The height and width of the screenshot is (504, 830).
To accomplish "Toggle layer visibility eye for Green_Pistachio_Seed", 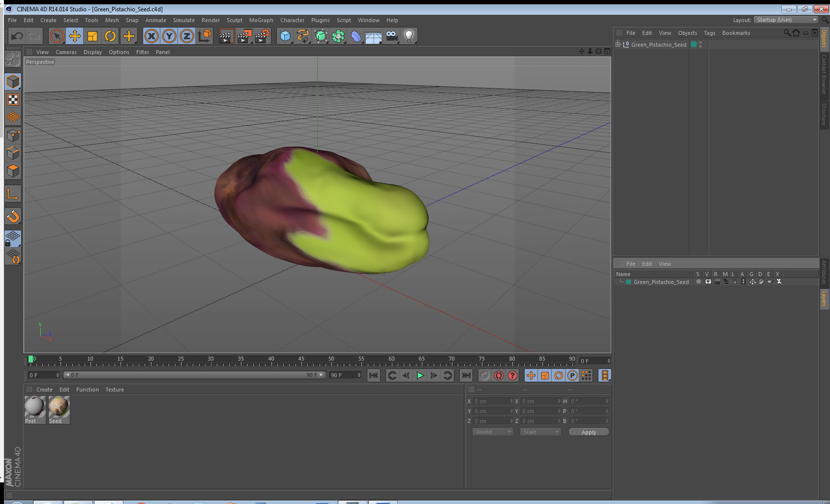I will coord(708,281).
